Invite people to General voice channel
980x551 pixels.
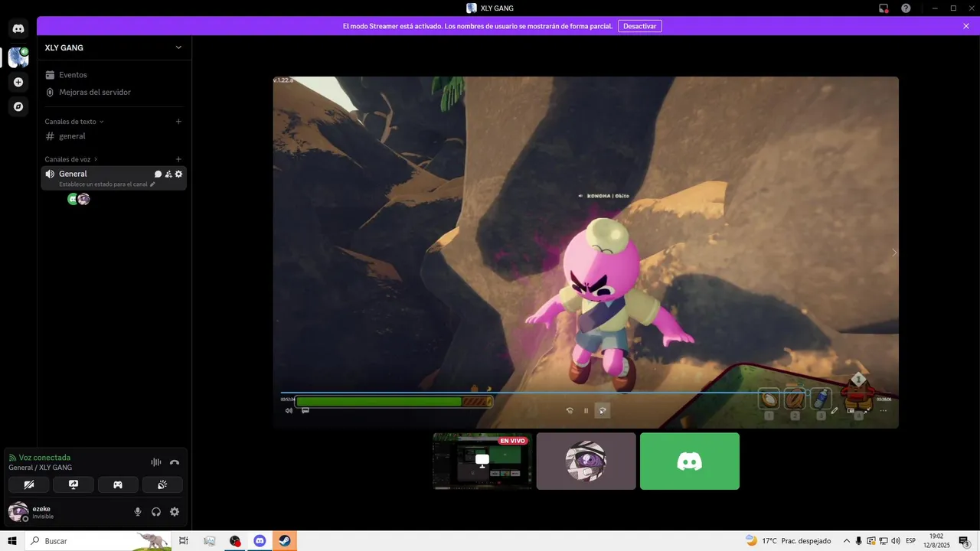point(168,174)
